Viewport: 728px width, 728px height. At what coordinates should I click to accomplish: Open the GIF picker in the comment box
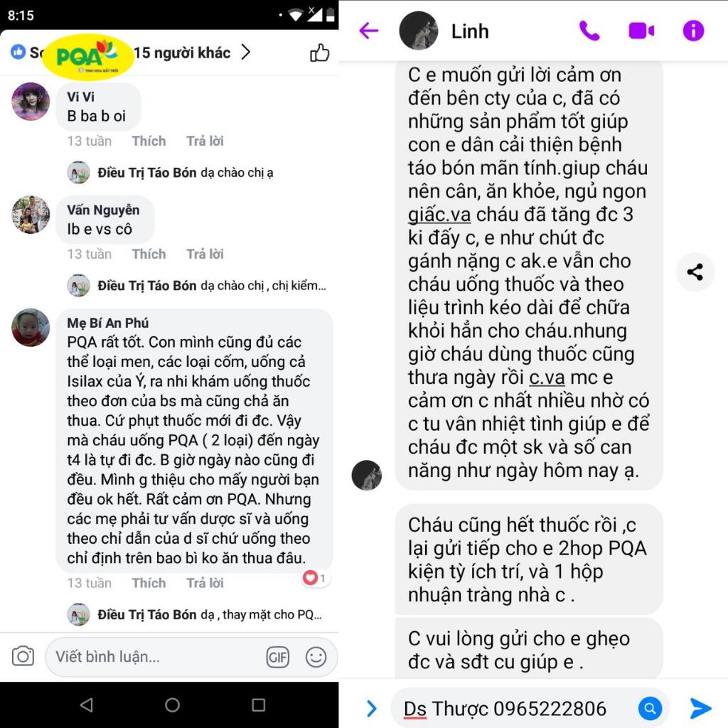278,657
